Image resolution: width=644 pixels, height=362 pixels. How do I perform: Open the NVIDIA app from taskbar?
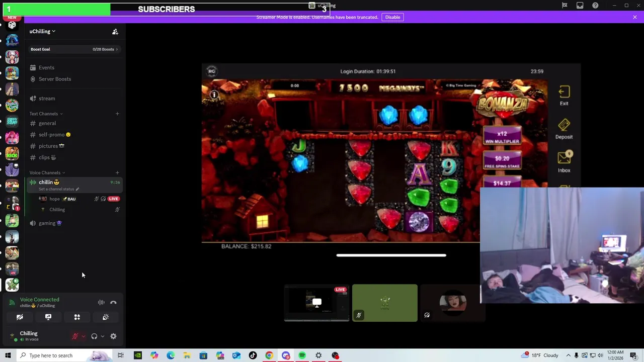click(x=137, y=355)
